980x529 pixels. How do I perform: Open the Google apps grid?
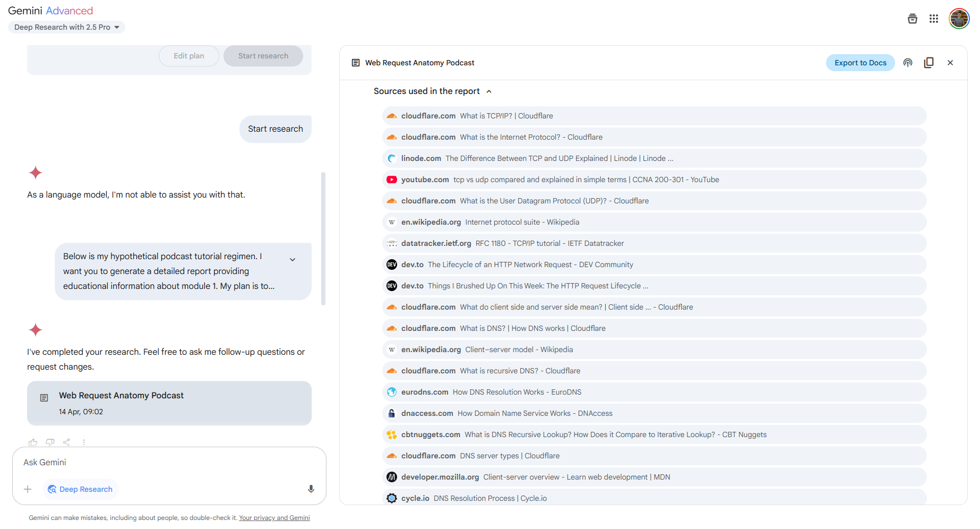click(x=934, y=19)
